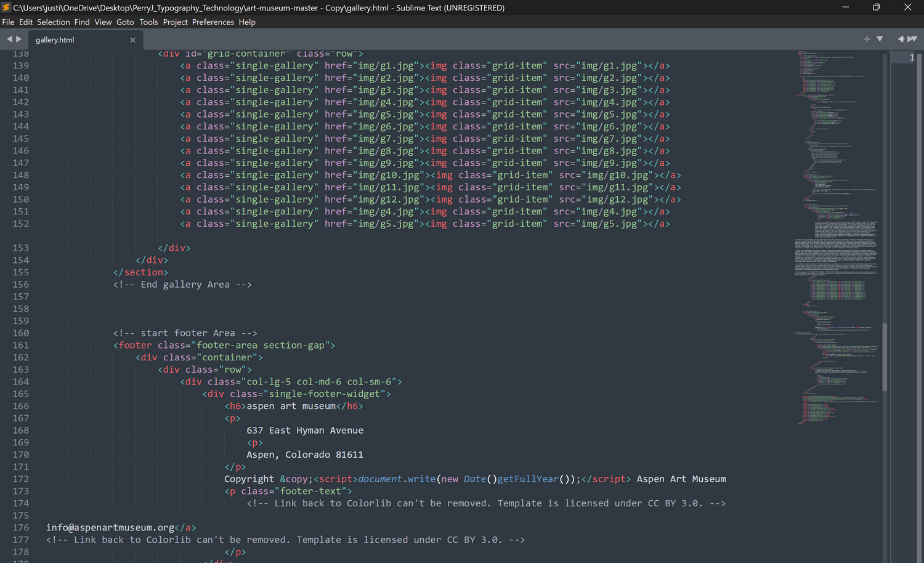Click the vertical scrollbar thumb
This screenshot has width=924, height=563.
coord(885,357)
